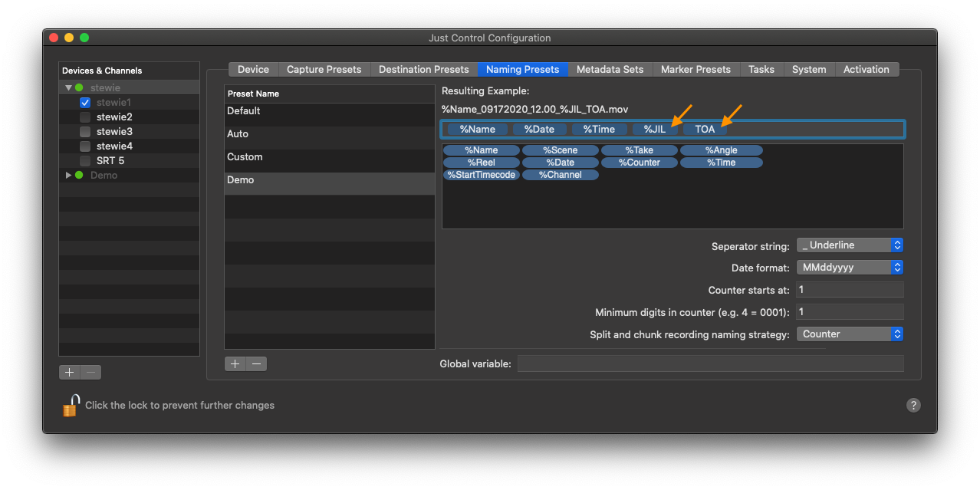Image resolution: width=980 pixels, height=490 pixels.
Task: Switch to the Destination Presets tab
Action: click(x=423, y=69)
